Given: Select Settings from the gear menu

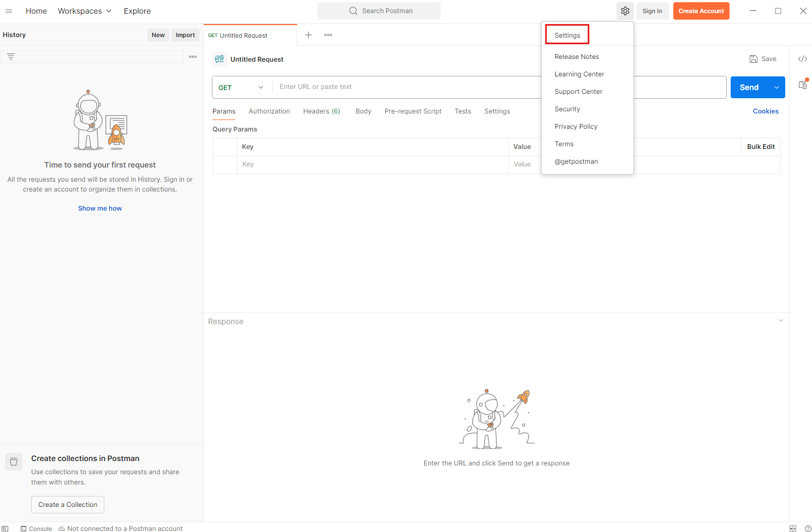Looking at the screenshot, I should 567,35.
